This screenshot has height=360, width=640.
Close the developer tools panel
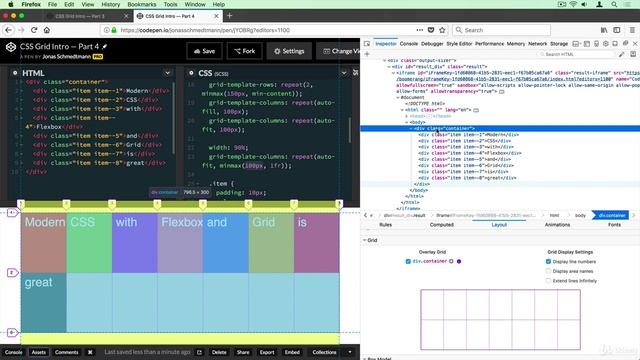(x=635, y=44)
